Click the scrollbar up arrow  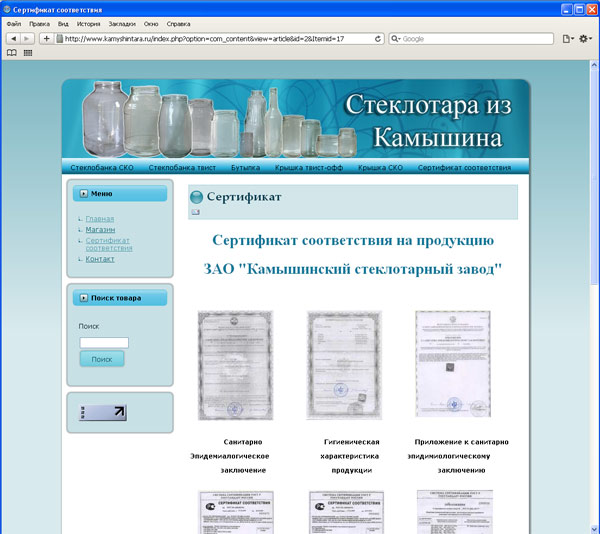(x=594, y=65)
